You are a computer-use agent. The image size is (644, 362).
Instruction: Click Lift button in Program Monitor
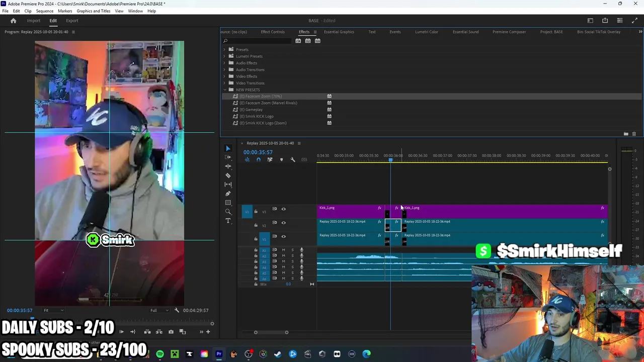[147, 332]
